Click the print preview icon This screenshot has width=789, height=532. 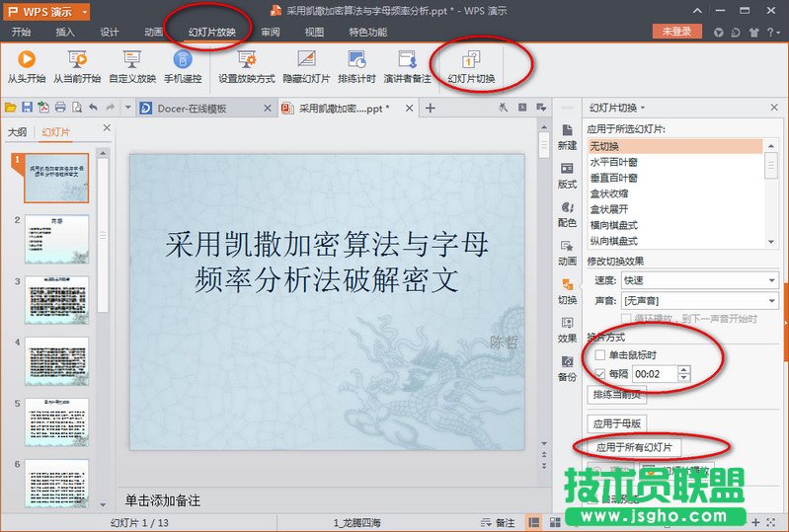77,108
